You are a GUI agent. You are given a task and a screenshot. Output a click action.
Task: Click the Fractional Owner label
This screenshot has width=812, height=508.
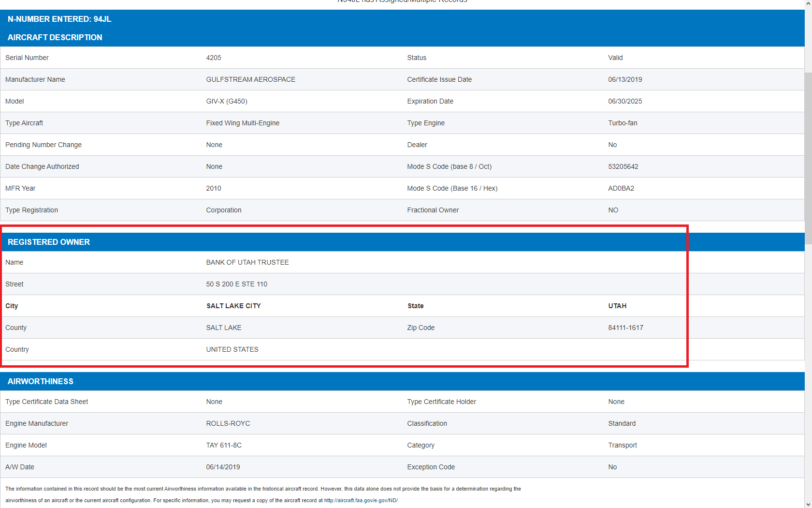433,210
